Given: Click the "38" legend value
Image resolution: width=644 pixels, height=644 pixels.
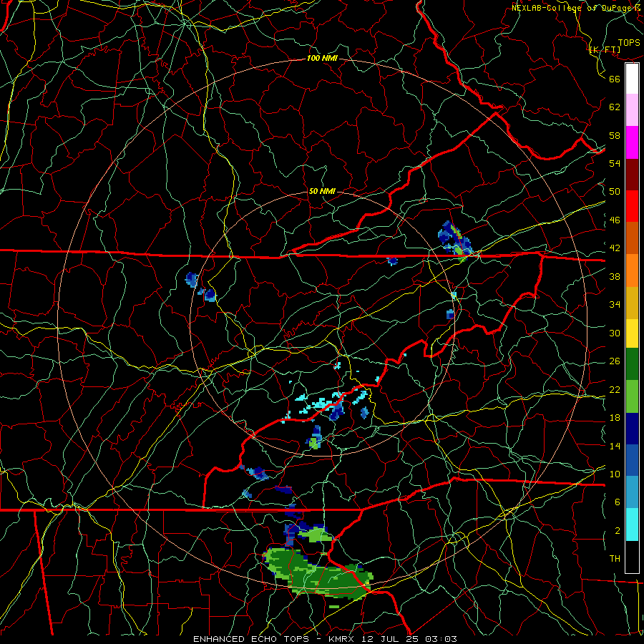Looking at the screenshot, I should tap(615, 276).
